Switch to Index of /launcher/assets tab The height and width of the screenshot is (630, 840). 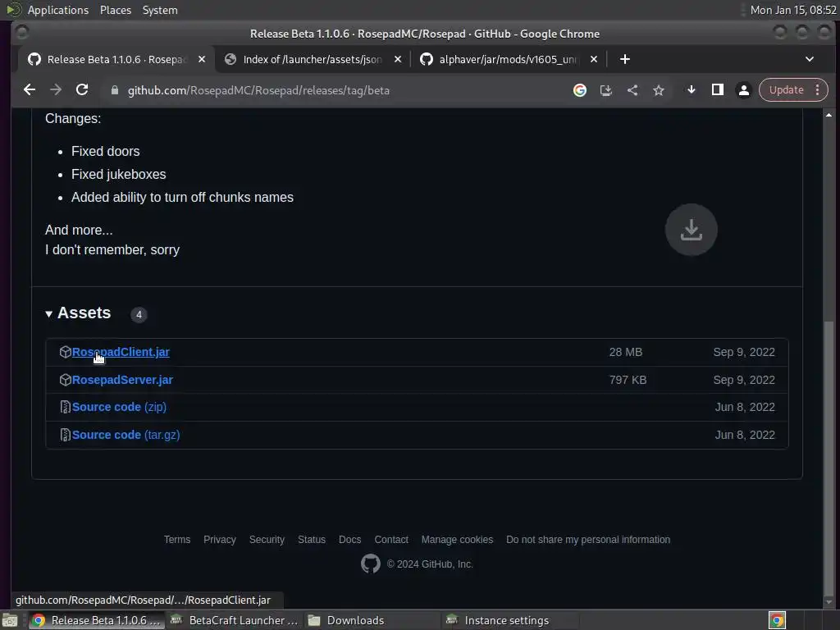(313, 59)
